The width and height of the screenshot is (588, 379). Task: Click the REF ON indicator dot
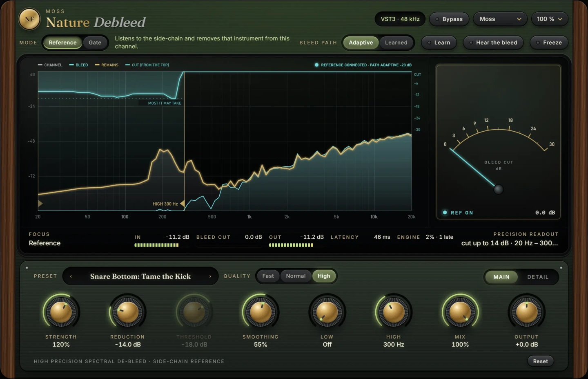(445, 213)
